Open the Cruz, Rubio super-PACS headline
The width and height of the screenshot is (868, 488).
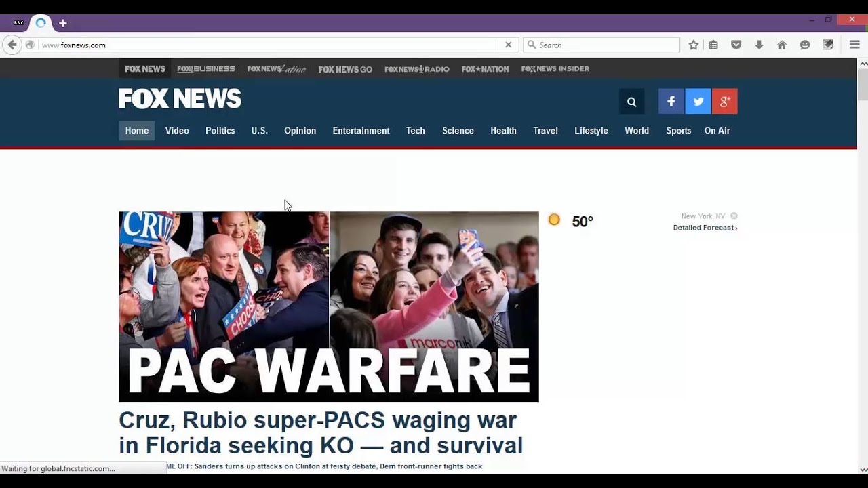[x=321, y=432]
